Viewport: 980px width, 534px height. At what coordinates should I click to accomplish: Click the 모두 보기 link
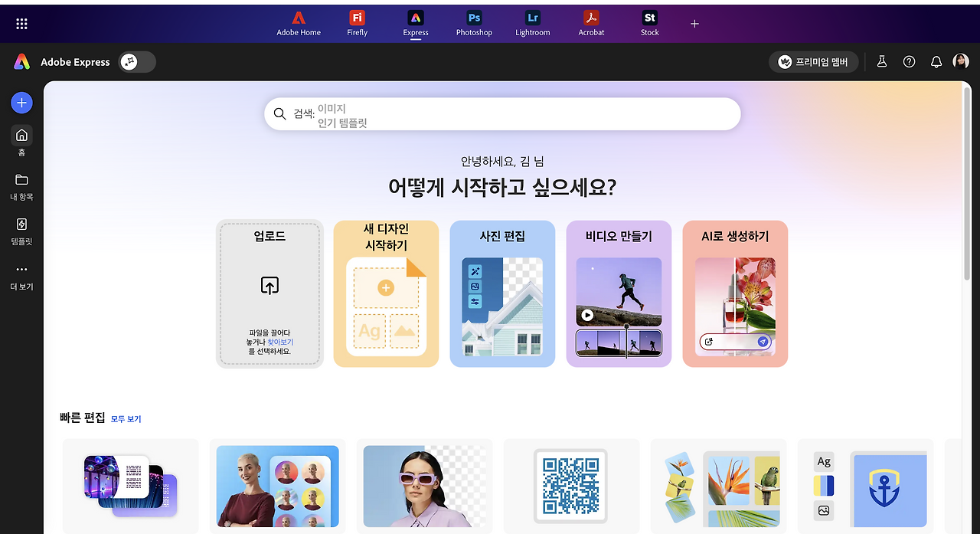coord(126,419)
